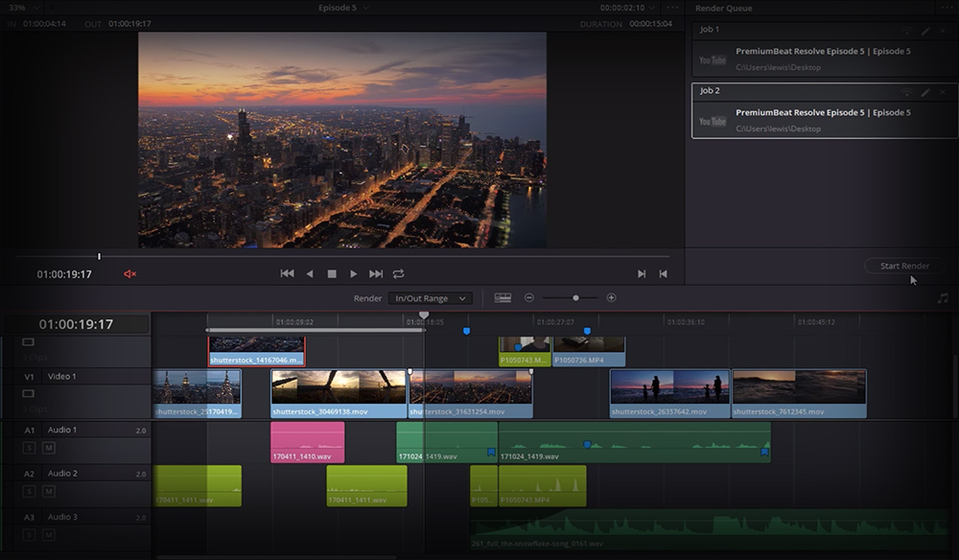Screen dimensions: 959x560
Task: Adjust the timeline zoom slider
Action: pos(573,297)
